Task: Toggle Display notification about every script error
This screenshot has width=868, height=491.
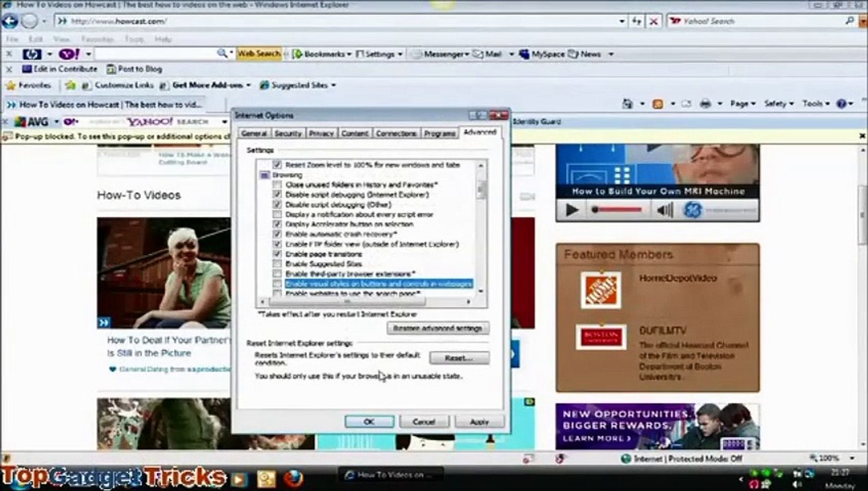Action: [x=277, y=214]
